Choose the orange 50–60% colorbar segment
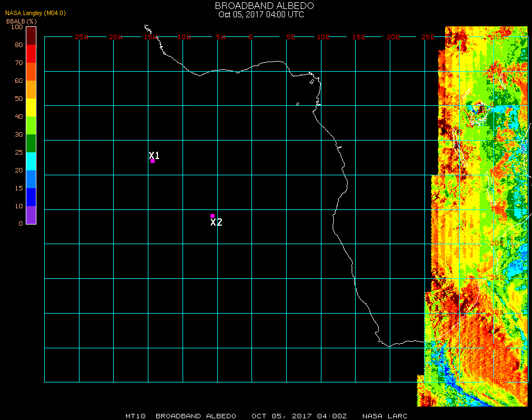This screenshot has width=532, height=420. tap(31, 90)
